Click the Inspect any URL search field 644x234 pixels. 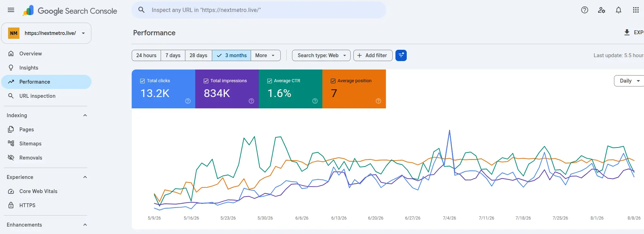click(259, 10)
